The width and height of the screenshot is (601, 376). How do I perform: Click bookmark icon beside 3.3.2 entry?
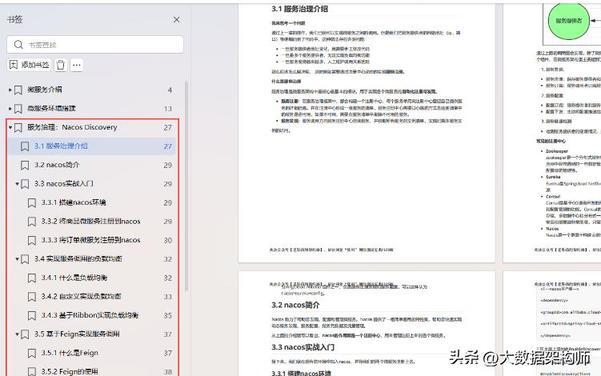point(32,222)
